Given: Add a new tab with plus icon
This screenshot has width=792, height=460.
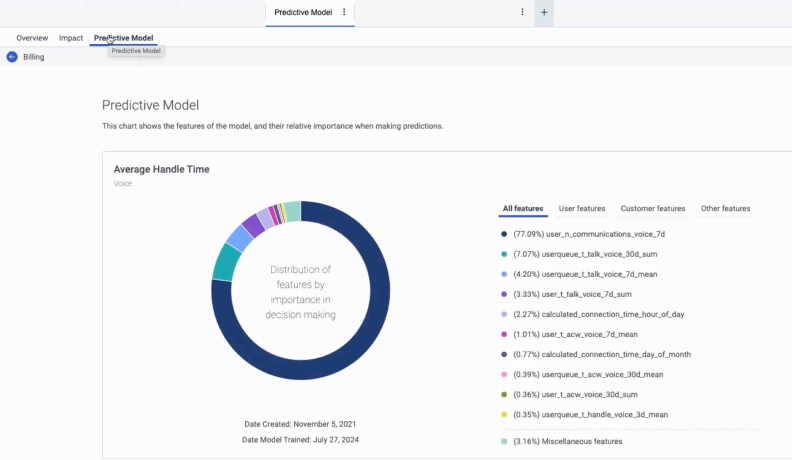Looking at the screenshot, I should coord(544,12).
